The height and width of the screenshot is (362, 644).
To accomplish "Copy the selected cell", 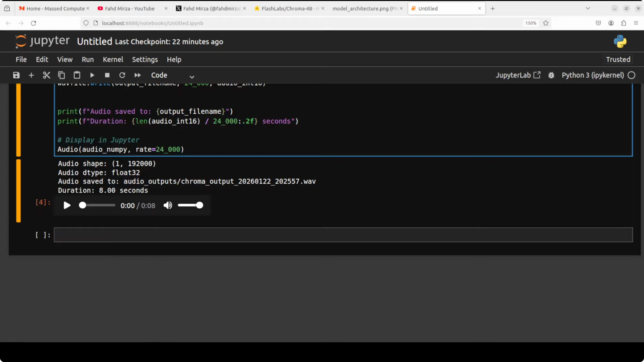I will pos(61,75).
